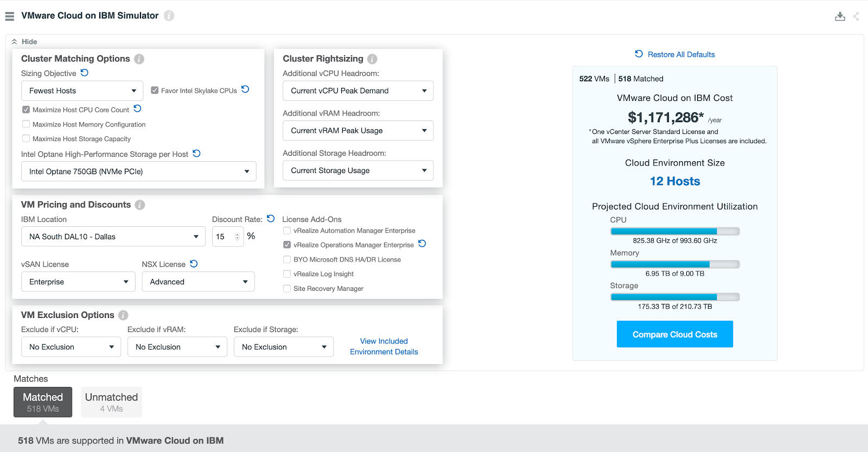Viewport: 868px width, 452px height.
Task: Open Additional vCPU Headroom dropdown
Action: click(358, 91)
